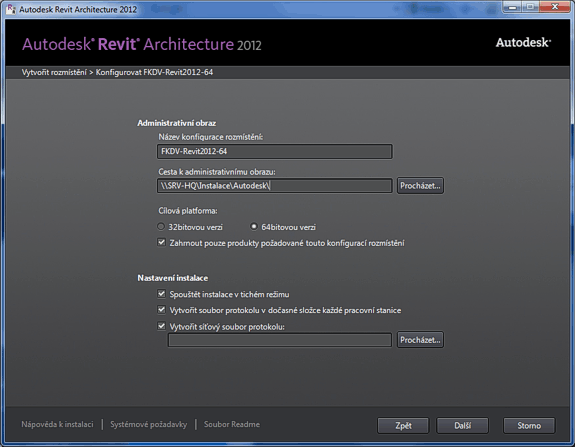Viewport: 575px width, 447px height.
Task: Minimize the Revit installer window
Action: [x=512, y=7]
